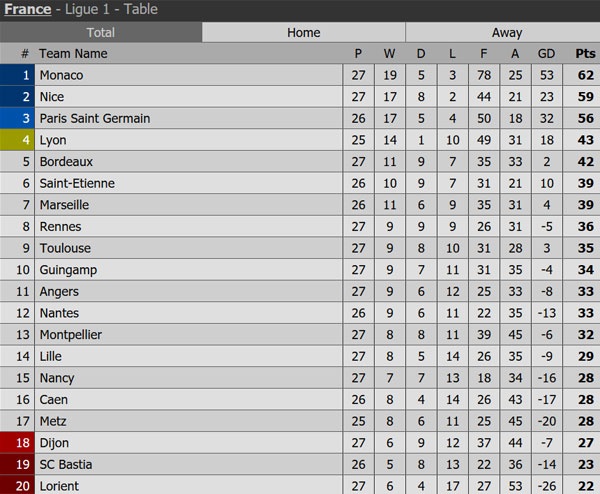Viewport: 600px width, 494px height.
Task: Click the France link in header
Action: click(x=28, y=10)
